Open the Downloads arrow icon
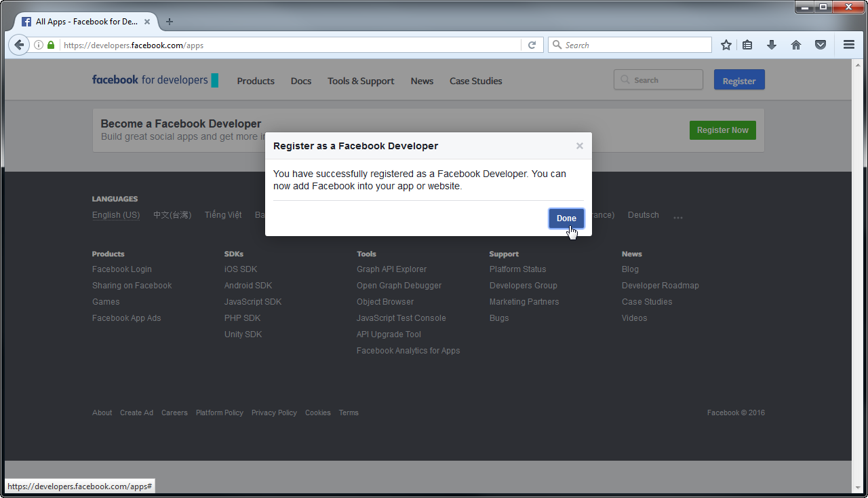 [772, 45]
